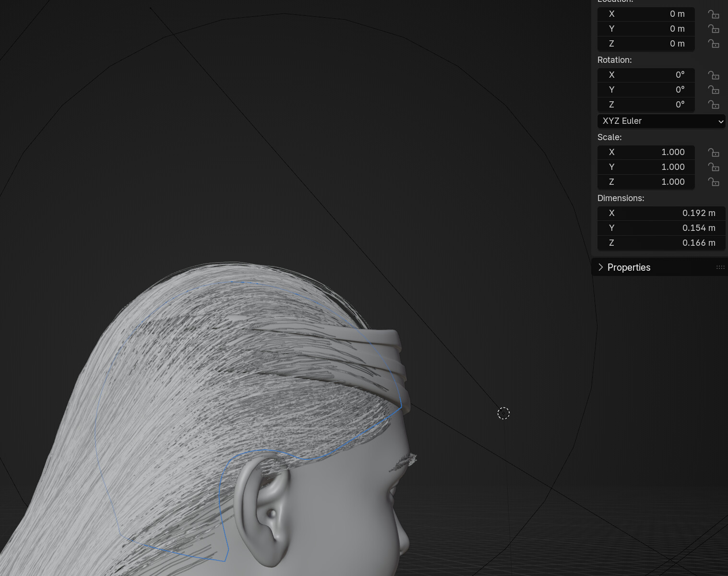728x576 pixels.
Task: Click the "Rotation:" section label
Action: click(x=615, y=60)
